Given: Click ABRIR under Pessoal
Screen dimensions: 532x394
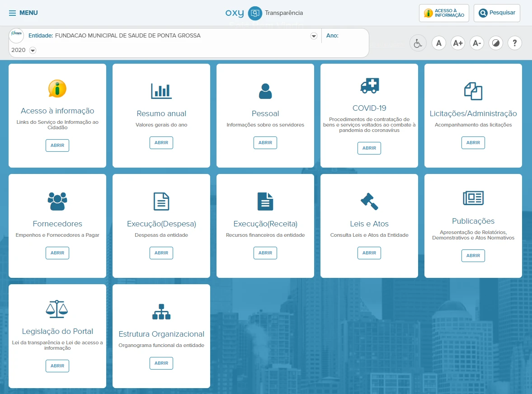Looking at the screenshot, I should [265, 143].
